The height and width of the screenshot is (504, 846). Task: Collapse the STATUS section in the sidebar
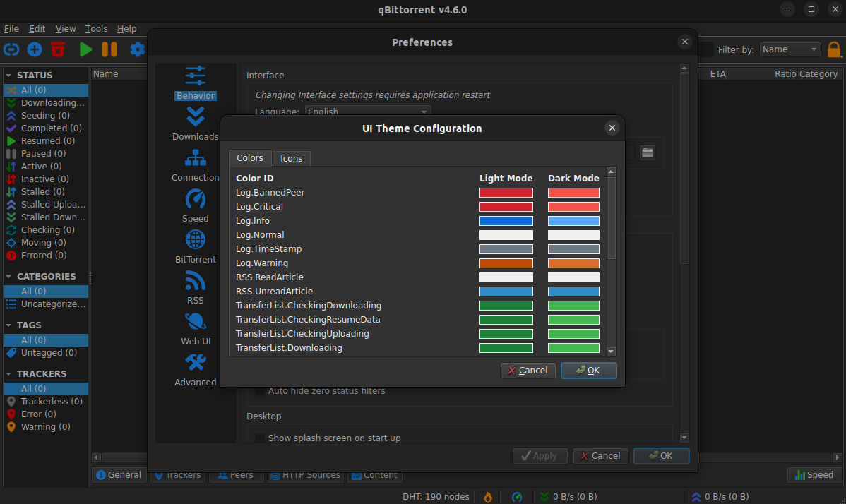pos(7,75)
